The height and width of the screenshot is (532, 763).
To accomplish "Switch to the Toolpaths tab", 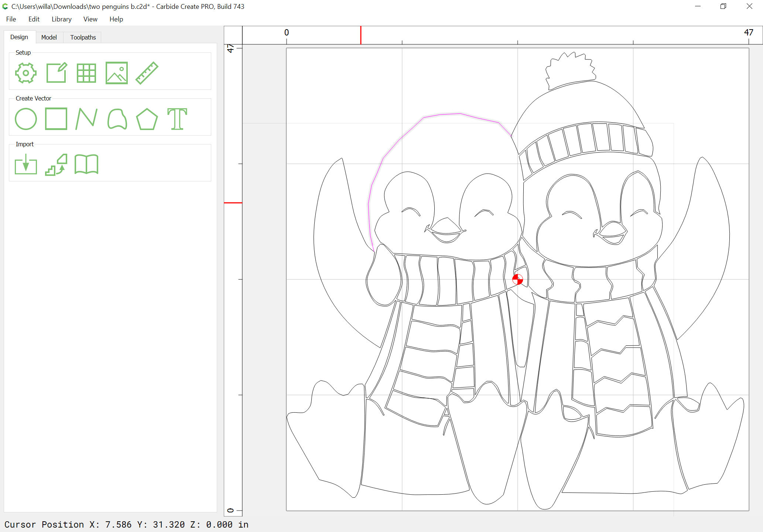I will tap(83, 37).
